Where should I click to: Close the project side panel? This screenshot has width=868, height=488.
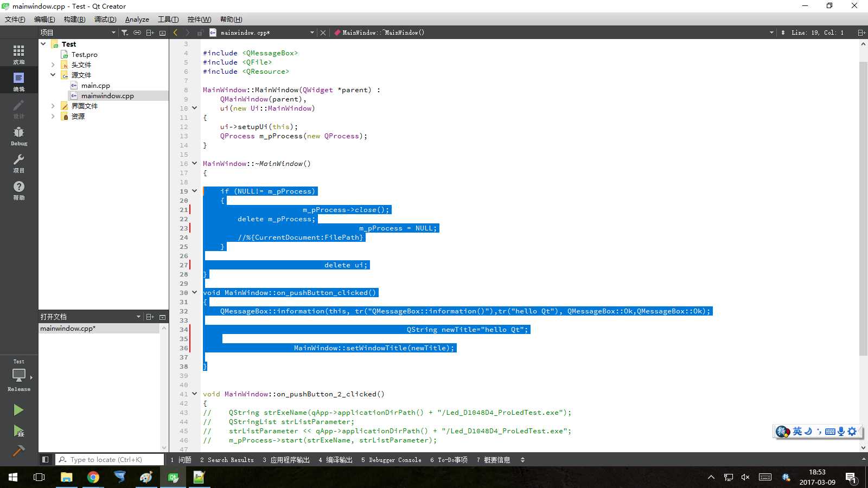point(162,33)
